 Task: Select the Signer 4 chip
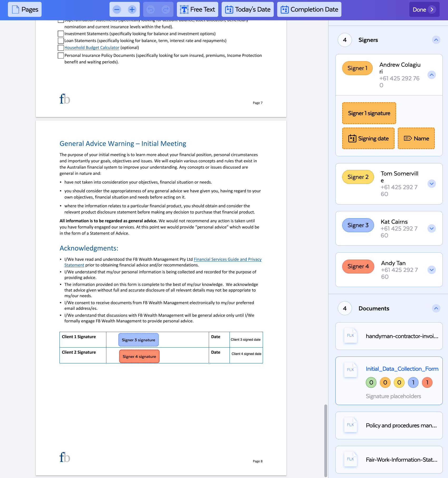(x=358, y=266)
